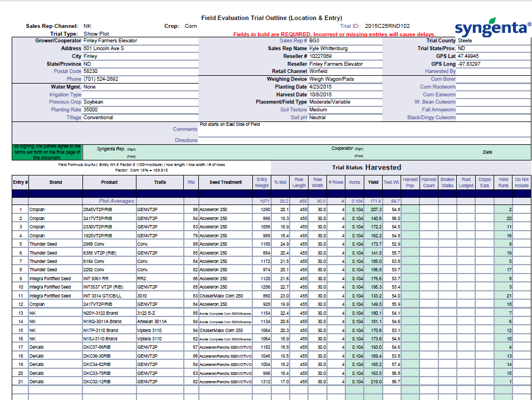Select the City field value 'Finley'

tap(90, 56)
